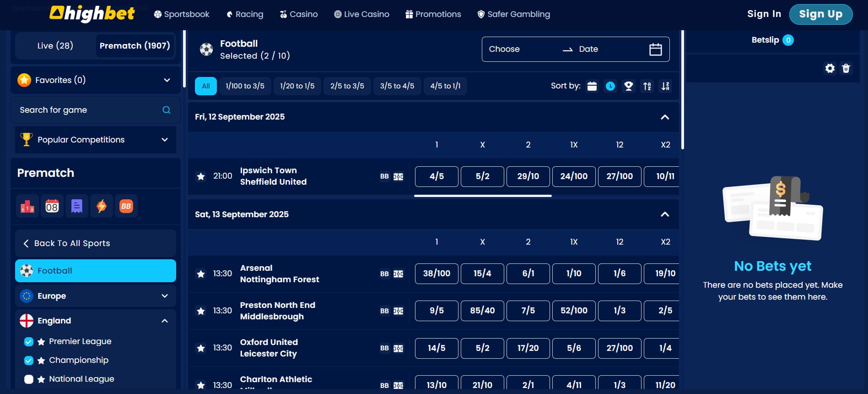Focus the Search for game field
Viewport: 868px width, 394px height.
(x=96, y=110)
